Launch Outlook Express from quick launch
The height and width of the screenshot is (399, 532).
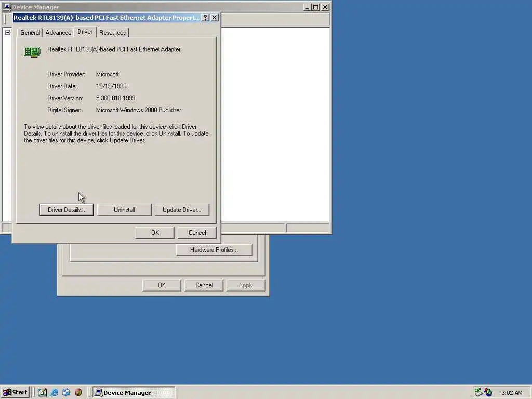click(x=66, y=393)
